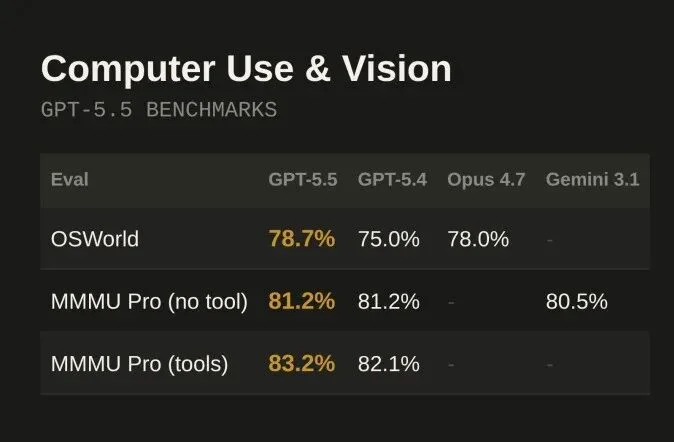674x442 pixels.
Task: Click the gold 81.2% GPT-5.5 score
Action: click(301, 301)
